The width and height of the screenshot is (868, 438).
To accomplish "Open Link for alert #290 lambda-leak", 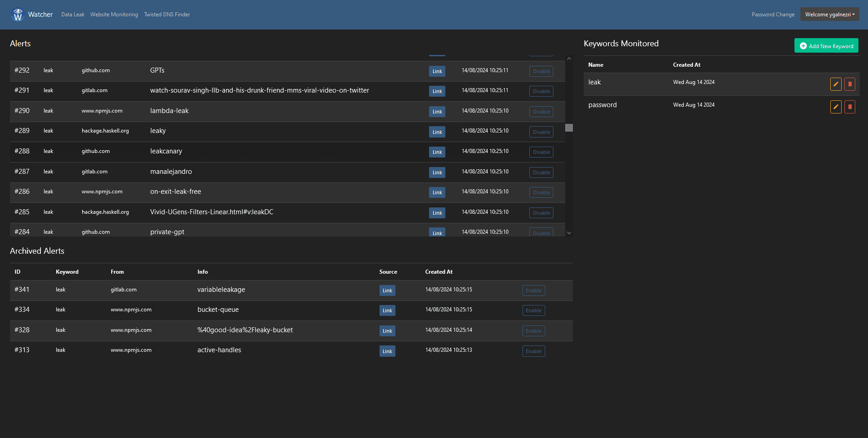I will (437, 112).
